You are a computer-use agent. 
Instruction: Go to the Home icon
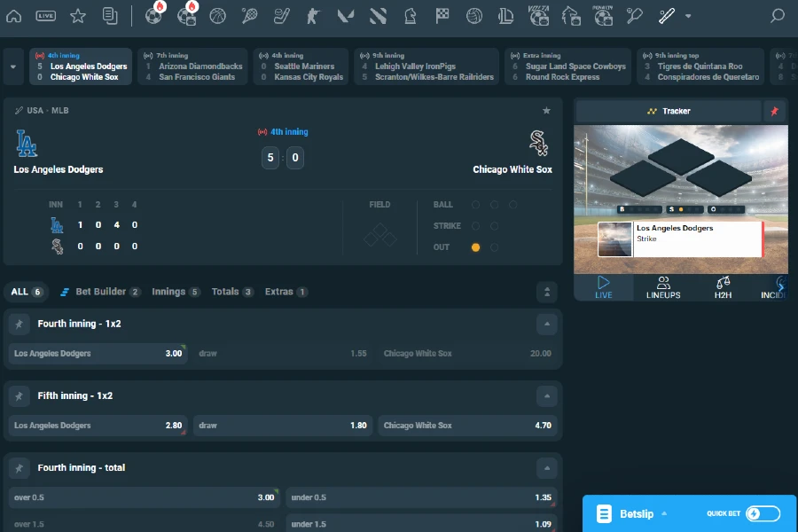14,16
